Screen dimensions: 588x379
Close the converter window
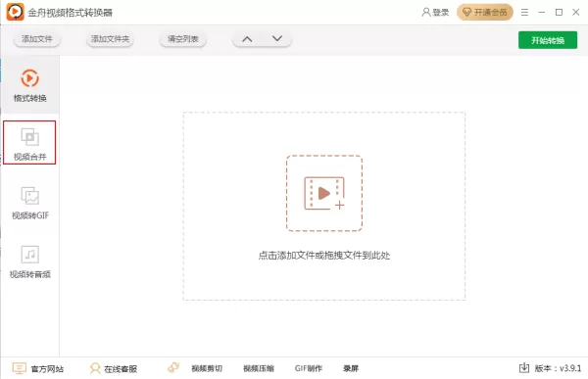click(576, 13)
